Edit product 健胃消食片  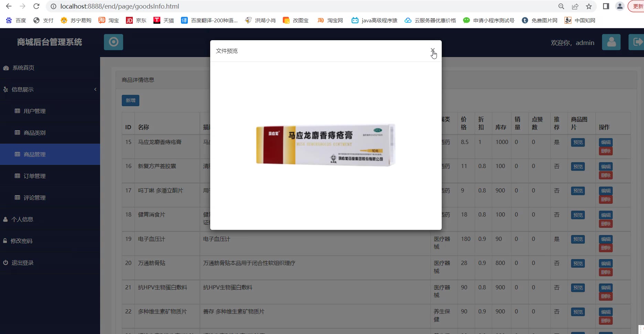(x=606, y=215)
